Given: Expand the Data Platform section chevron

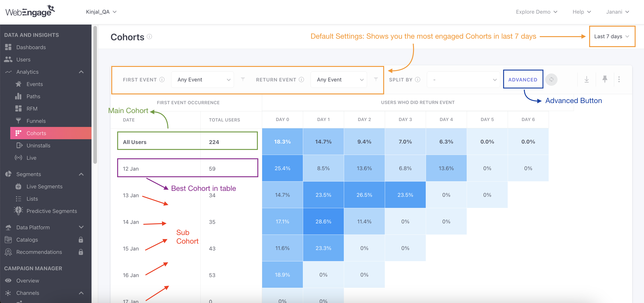Looking at the screenshot, I should 81,227.
